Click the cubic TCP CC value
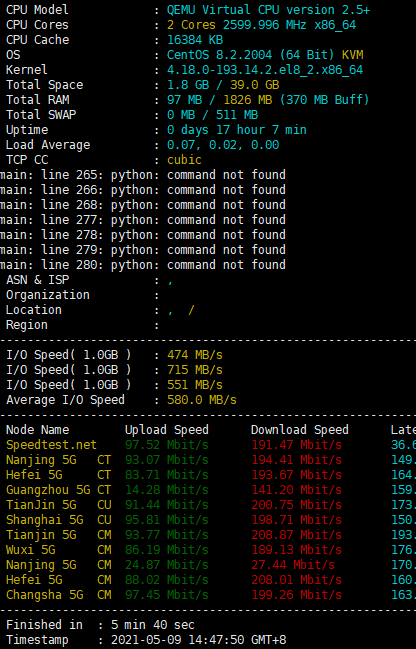416x649 pixels. (184, 160)
